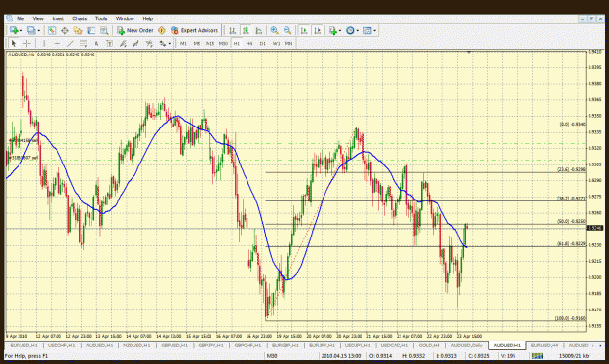Toggle Chart Shift icon
The height and width of the screenshot is (364, 609).
click(x=317, y=30)
